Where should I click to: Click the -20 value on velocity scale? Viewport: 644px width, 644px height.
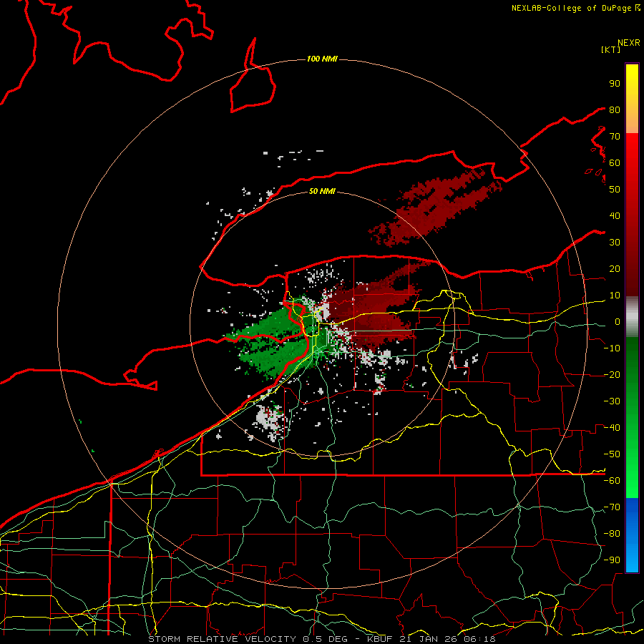pyautogui.click(x=612, y=374)
